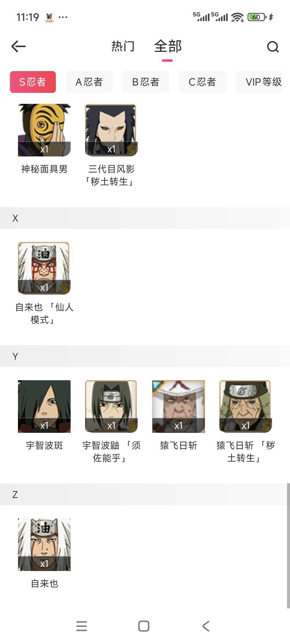This screenshot has width=290, height=644.
Task: Choose the 自来也「仙人模式」avatar
Action: [x=44, y=268]
